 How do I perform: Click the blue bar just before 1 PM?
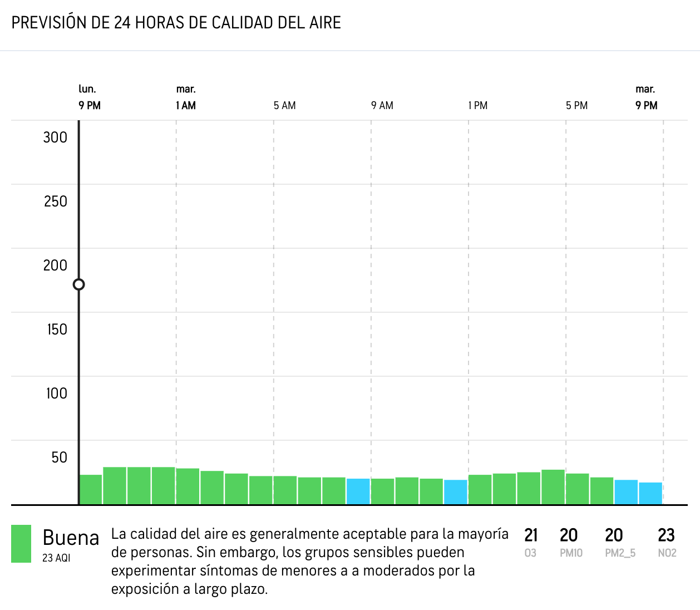pos(456,491)
